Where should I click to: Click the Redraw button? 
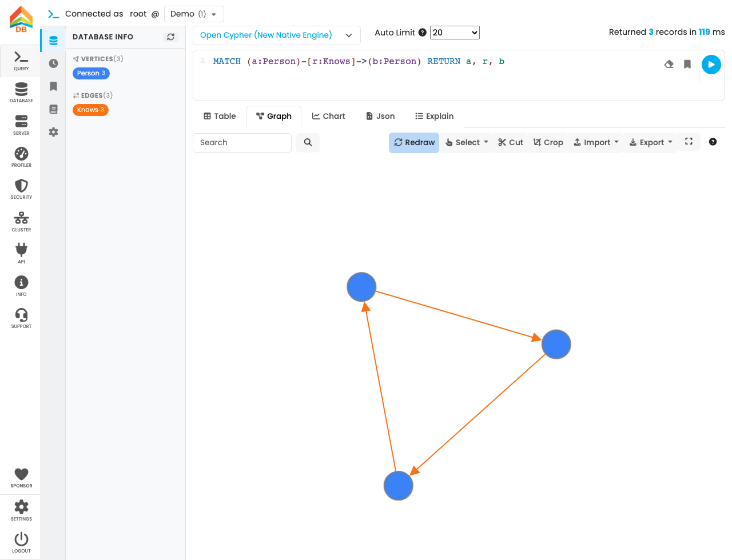[x=414, y=142]
